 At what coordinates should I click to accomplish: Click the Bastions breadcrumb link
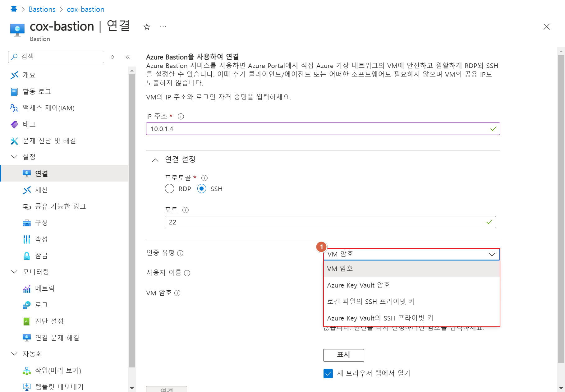[42, 9]
